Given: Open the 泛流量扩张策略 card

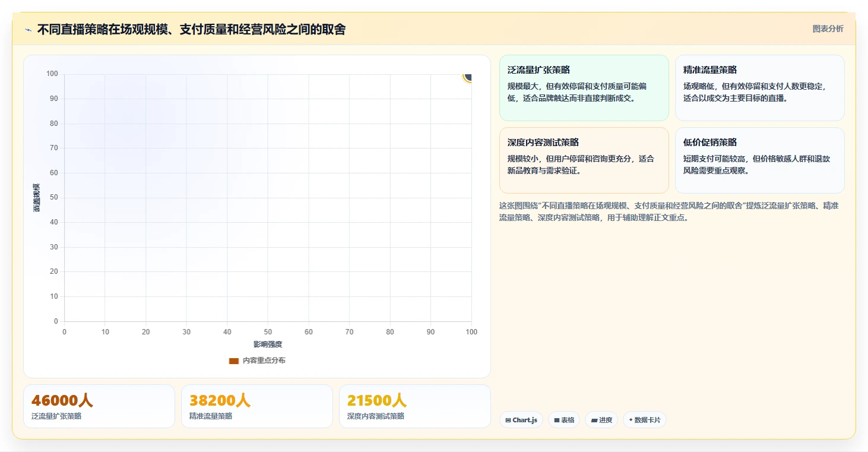Looking at the screenshot, I should (584, 88).
